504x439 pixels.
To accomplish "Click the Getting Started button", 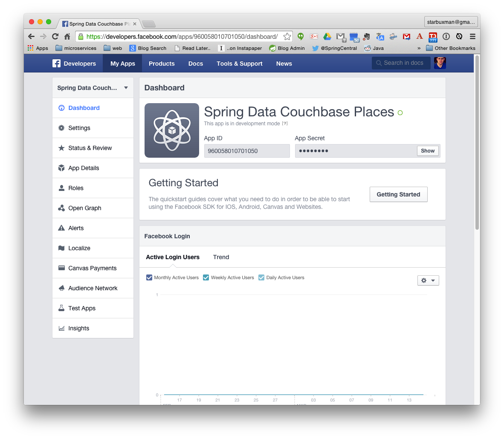I will point(398,194).
